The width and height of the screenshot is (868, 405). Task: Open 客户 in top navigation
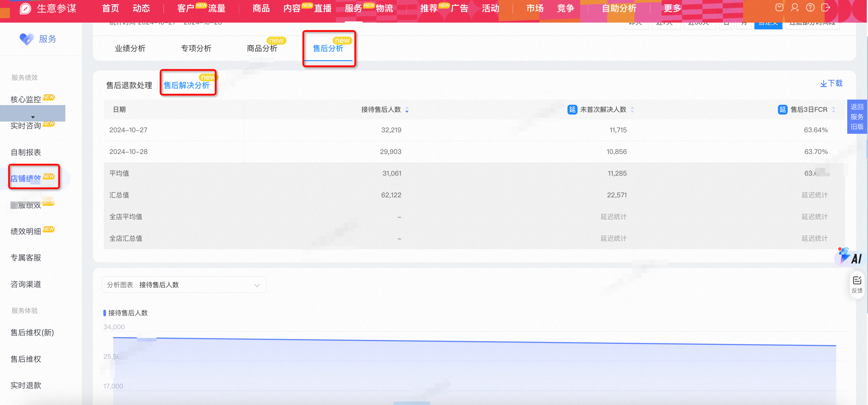(186, 9)
